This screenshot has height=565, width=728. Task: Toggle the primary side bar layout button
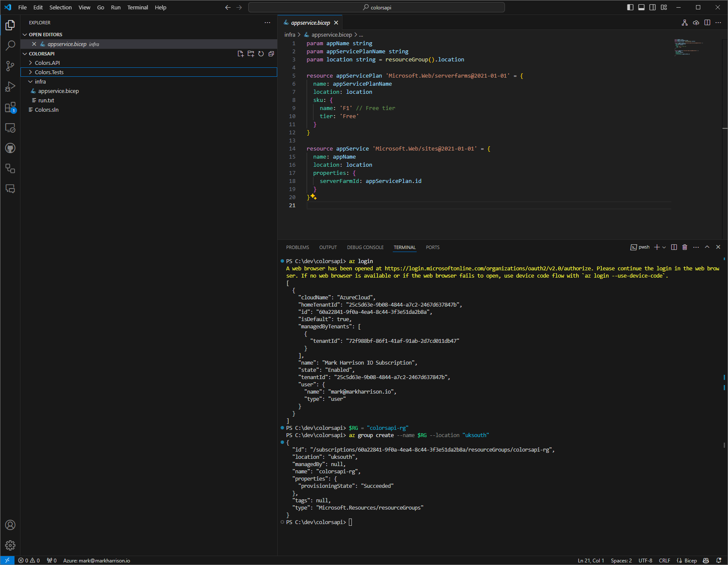(x=630, y=7)
